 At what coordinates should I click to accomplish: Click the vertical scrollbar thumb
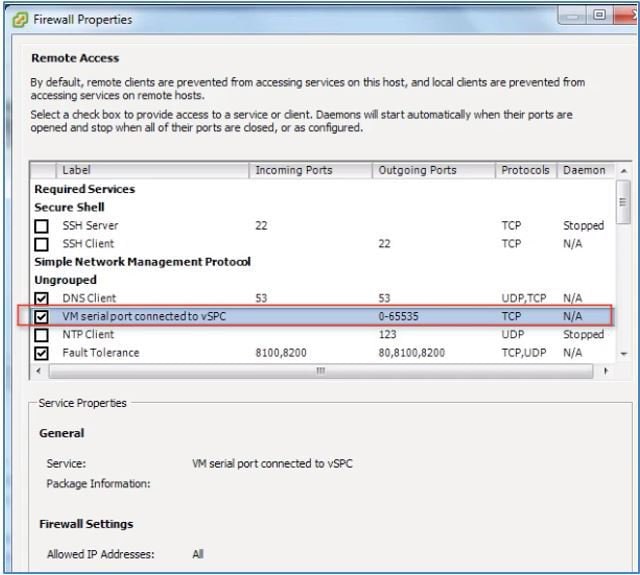point(623,202)
